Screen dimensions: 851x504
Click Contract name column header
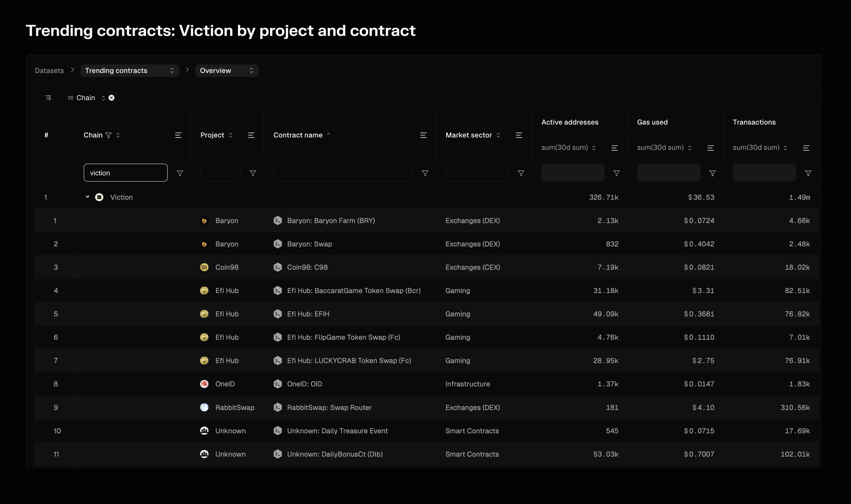coord(298,135)
